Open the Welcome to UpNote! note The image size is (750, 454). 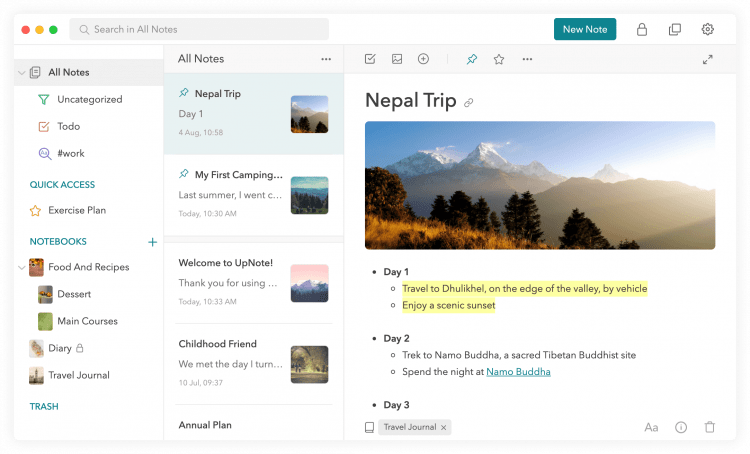(254, 283)
